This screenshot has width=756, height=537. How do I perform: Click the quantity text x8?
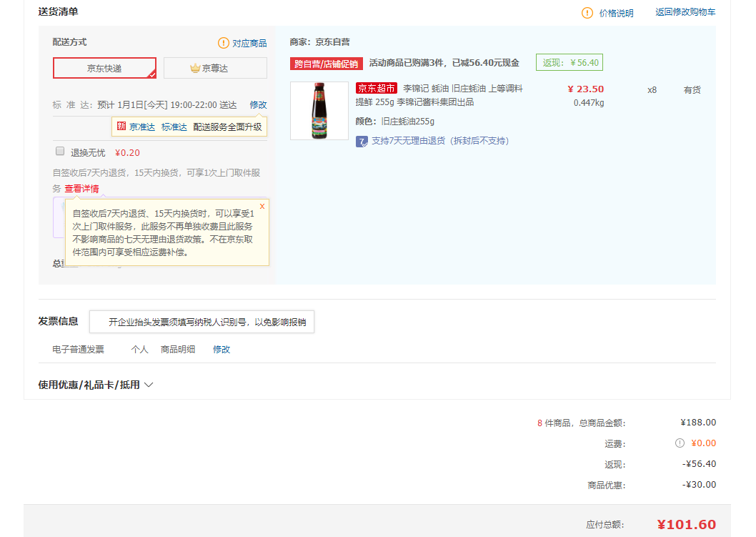652,90
